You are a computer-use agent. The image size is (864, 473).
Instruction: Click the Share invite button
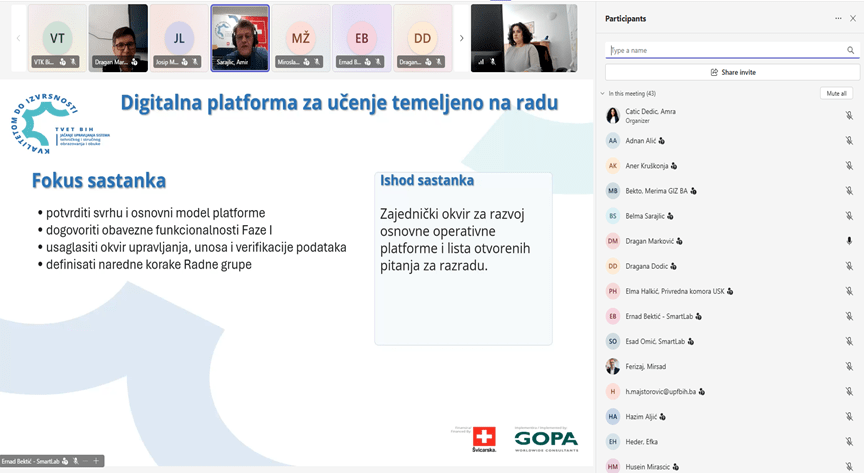pos(732,72)
